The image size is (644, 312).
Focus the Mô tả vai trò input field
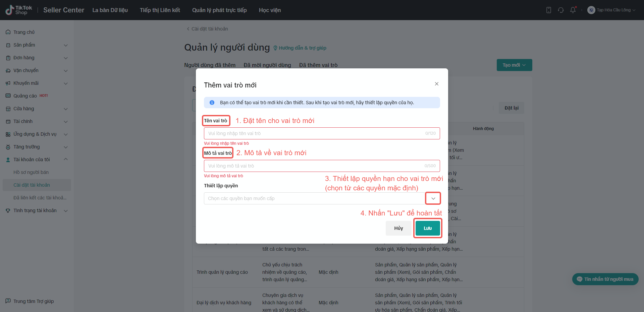[322, 166]
